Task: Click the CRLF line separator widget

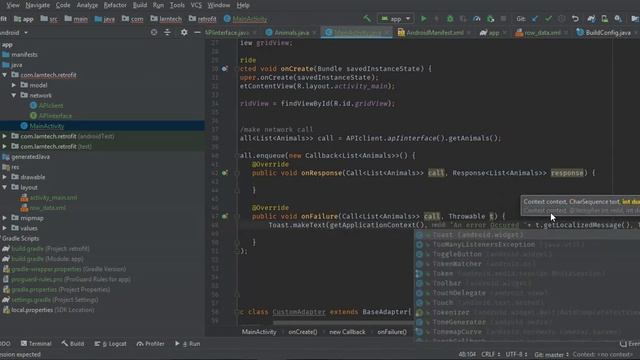Action: (x=490, y=354)
